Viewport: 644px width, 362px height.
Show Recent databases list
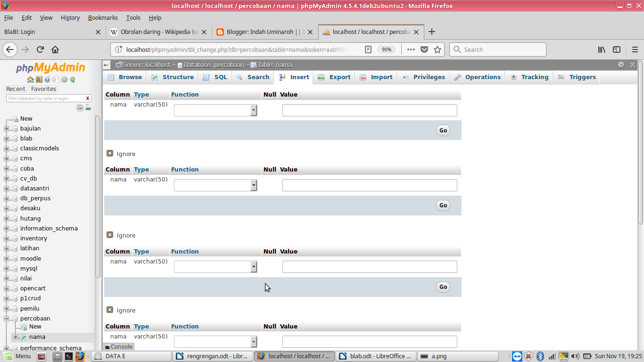[16, 89]
